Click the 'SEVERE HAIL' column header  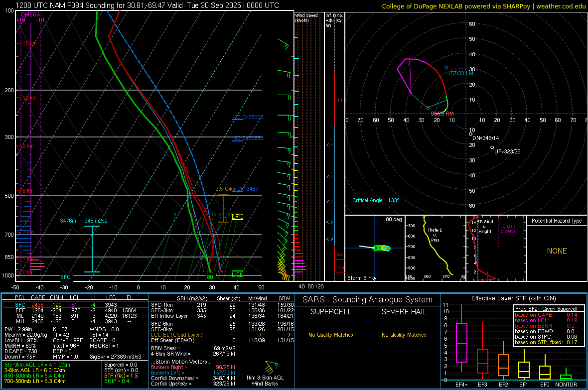(x=404, y=312)
